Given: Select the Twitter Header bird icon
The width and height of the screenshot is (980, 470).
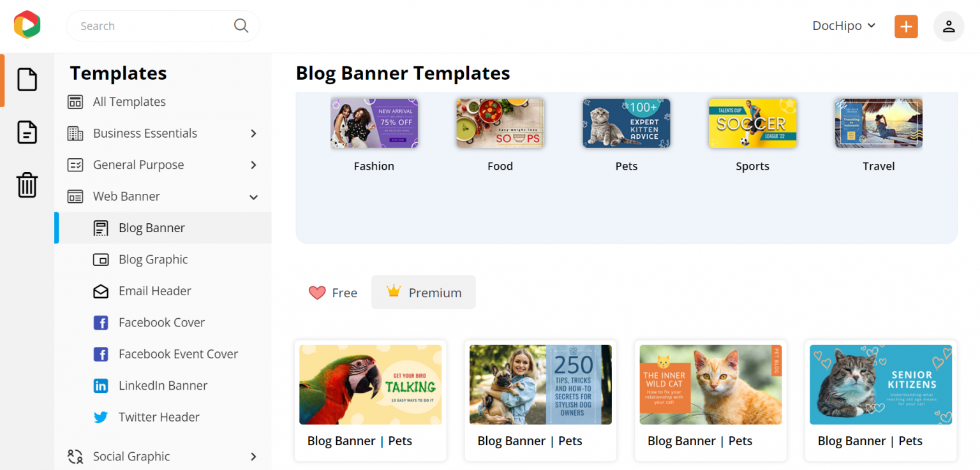Looking at the screenshot, I should [x=101, y=416].
